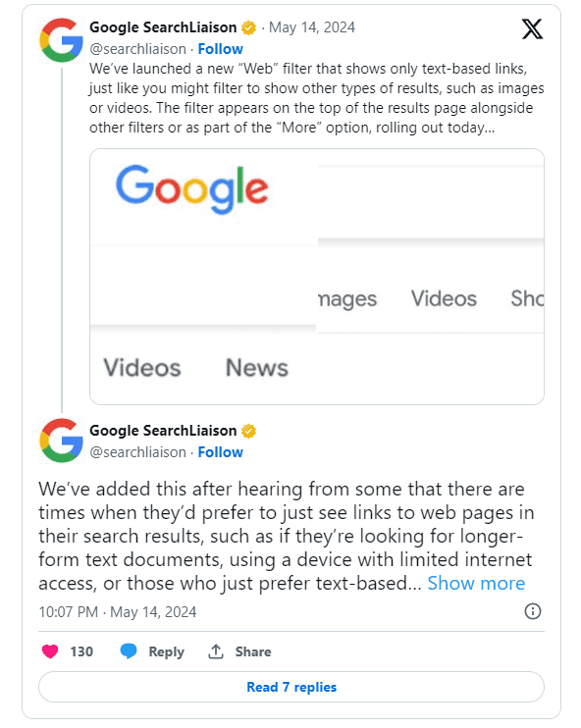Click verified badge on the reply tweet
581x728 pixels.
(x=249, y=431)
